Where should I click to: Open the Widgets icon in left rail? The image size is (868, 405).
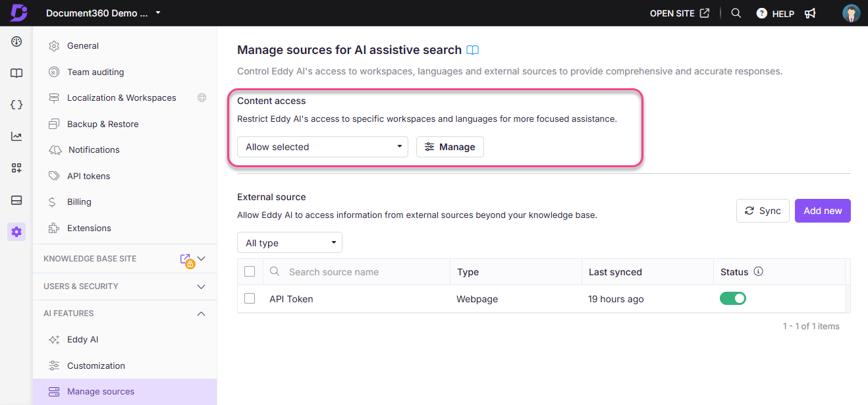16,168
